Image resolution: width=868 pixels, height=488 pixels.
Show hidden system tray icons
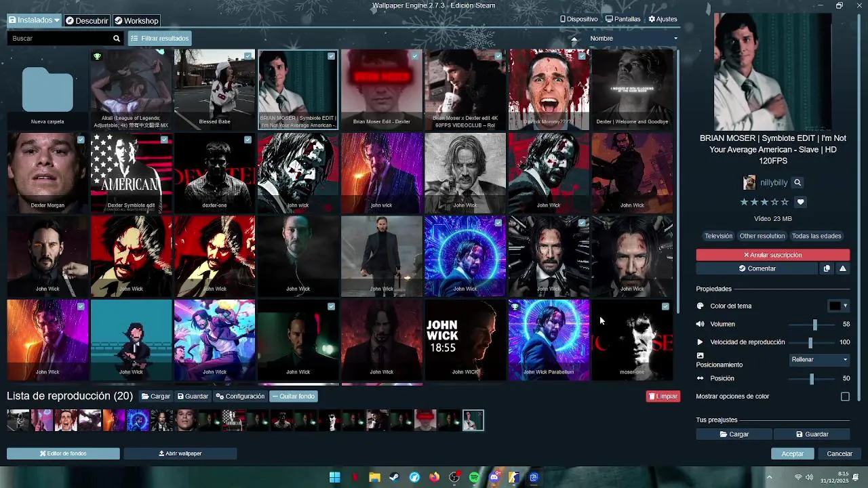coord(769,477)
